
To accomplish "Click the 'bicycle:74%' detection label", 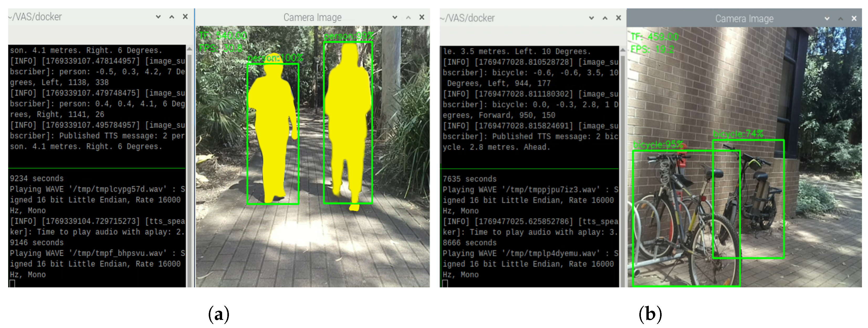I will coord(738,134).
